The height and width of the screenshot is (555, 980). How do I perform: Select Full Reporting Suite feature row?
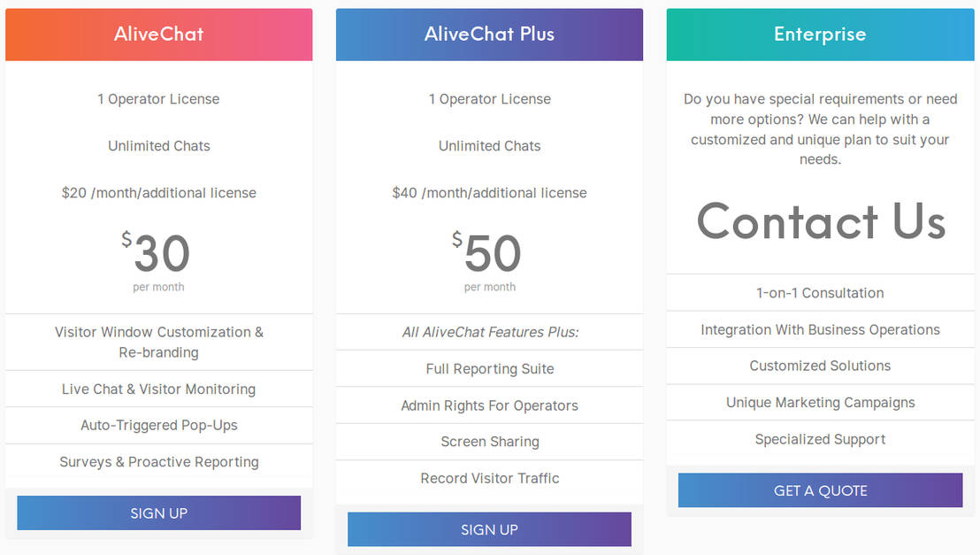pos(489,369)
